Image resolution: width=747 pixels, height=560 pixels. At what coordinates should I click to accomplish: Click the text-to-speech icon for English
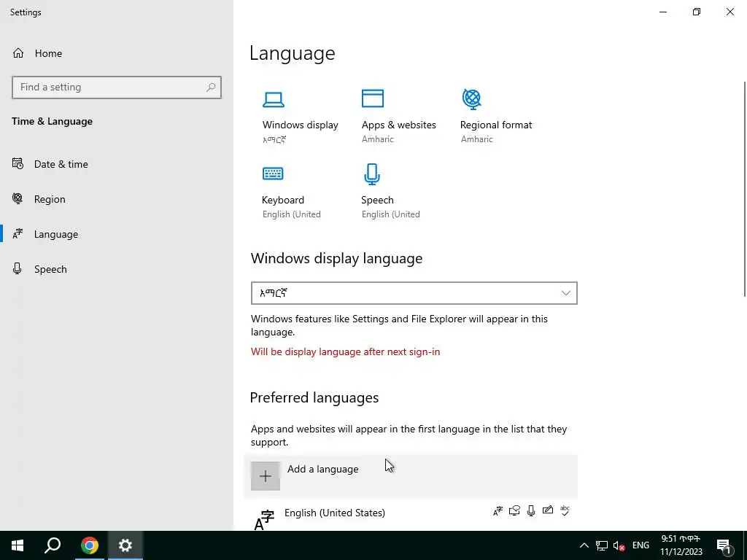click(x=514, y=511)
